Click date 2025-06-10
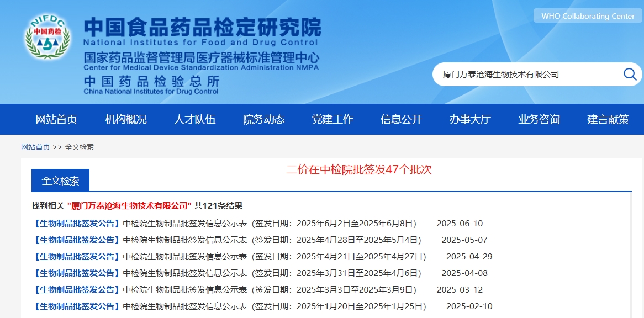This screenshot has width=644, height=318. (460, 224)
